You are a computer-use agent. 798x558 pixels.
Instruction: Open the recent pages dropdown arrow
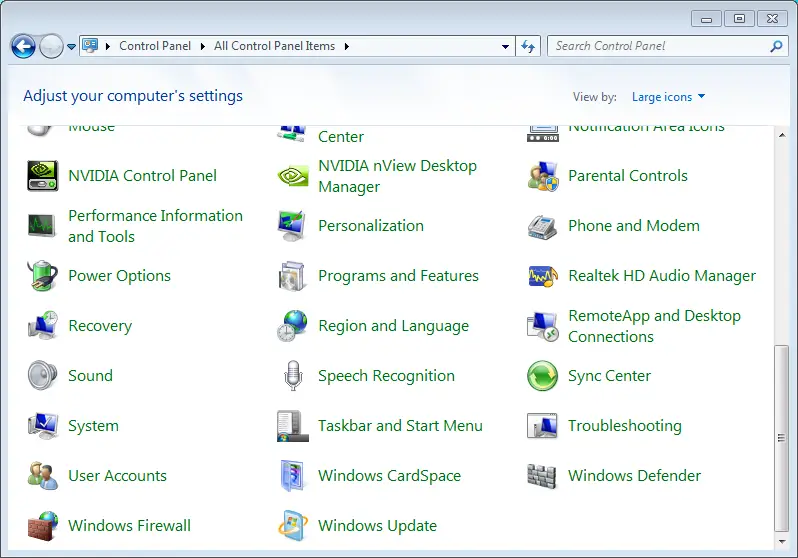(x=71, y=47)
